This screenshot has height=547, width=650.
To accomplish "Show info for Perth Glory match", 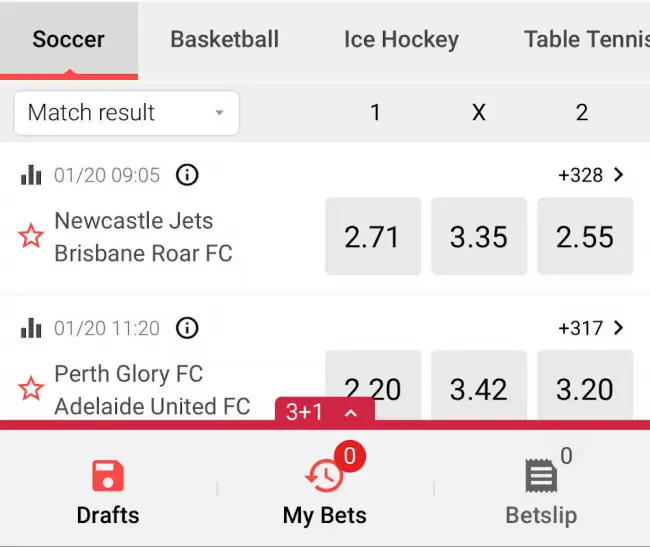I will coord(187,328).
